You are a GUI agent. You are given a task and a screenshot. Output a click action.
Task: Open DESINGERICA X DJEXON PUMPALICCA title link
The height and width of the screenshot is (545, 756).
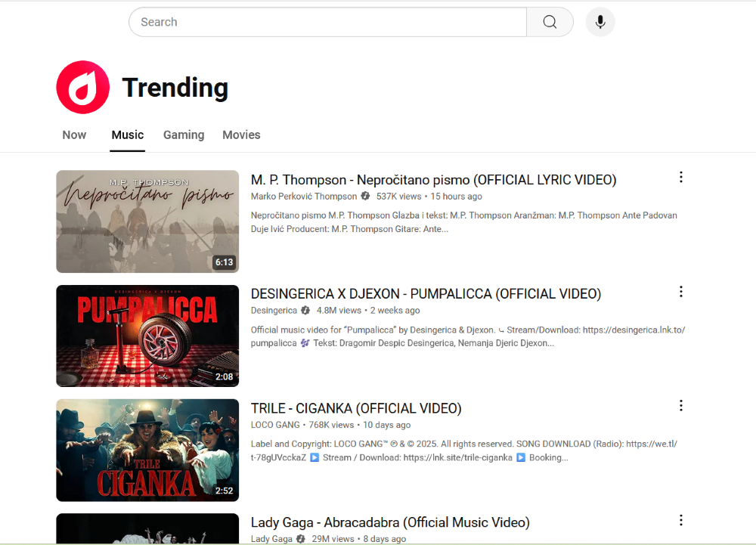(x=426, y=294)
